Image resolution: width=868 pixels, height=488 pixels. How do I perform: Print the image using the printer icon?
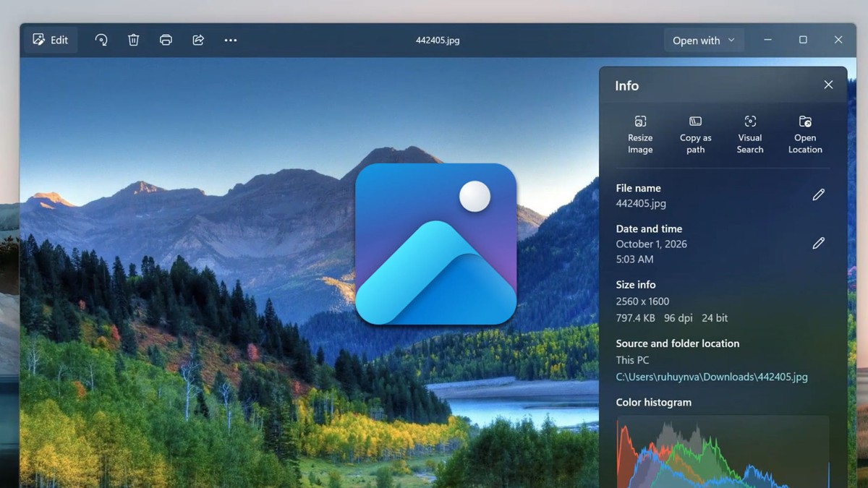pos(166,40)
